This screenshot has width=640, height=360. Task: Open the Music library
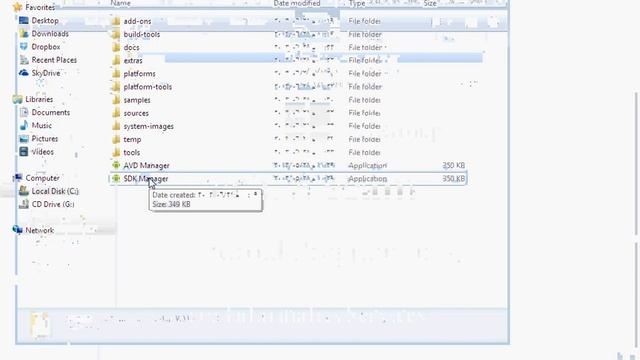[x=42, y=125]
